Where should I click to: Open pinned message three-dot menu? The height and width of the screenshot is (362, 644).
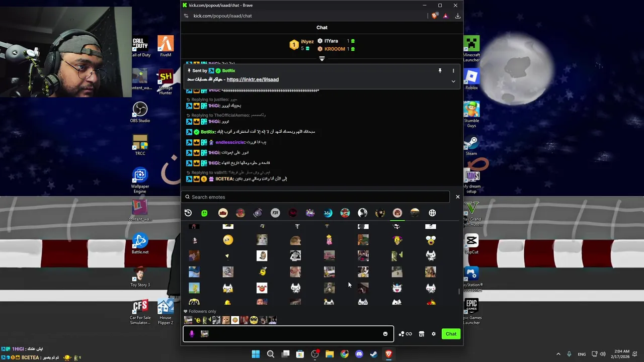coord(453,71)
